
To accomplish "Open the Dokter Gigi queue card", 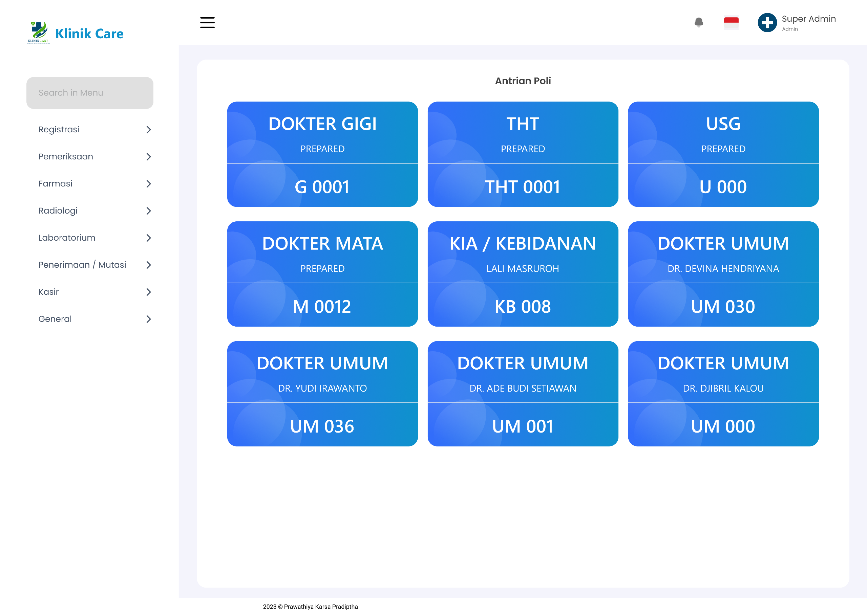I will pos(322,154).
